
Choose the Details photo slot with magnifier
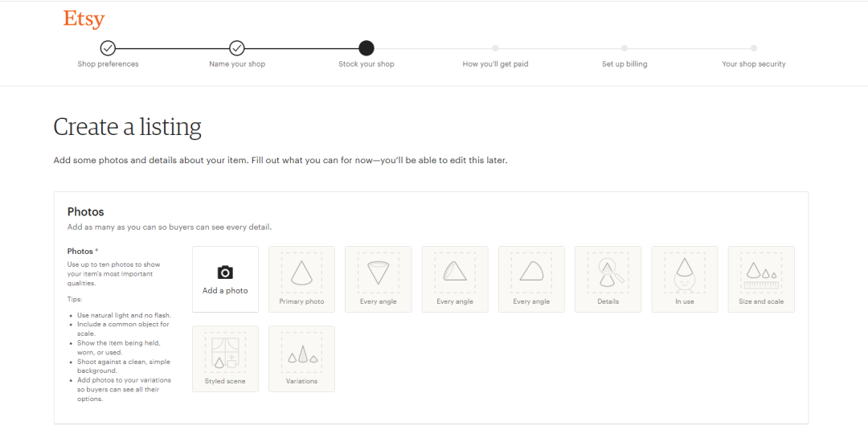pyautogui.click(x=608, y=279)
